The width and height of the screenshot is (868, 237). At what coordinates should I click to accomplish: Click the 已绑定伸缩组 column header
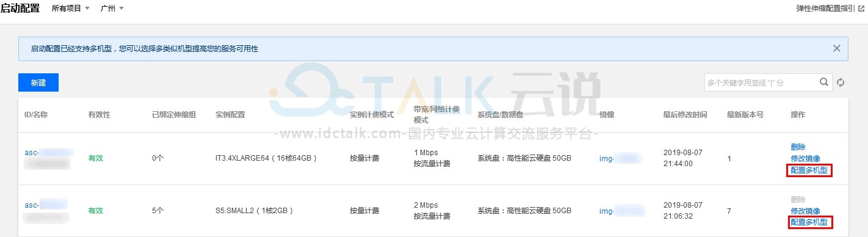pyautogui.click(x=174, y=115)
